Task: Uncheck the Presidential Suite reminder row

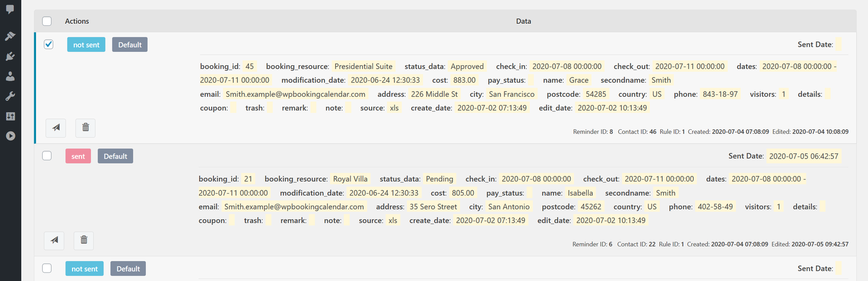Action: 48,44
